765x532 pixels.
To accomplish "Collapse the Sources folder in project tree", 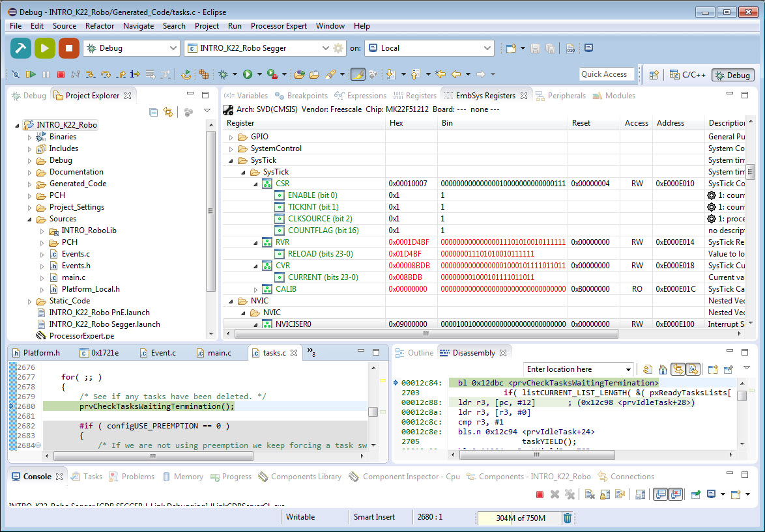I will tap(30, 219).
